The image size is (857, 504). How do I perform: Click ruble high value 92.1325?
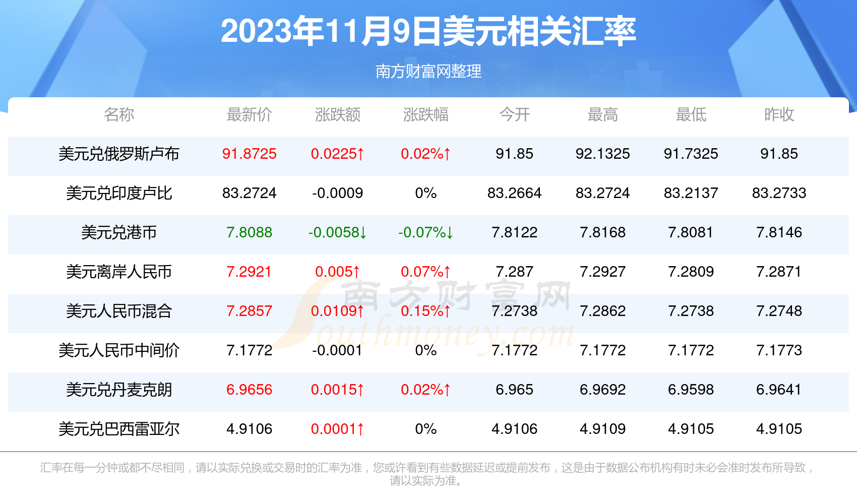(603, 154)
